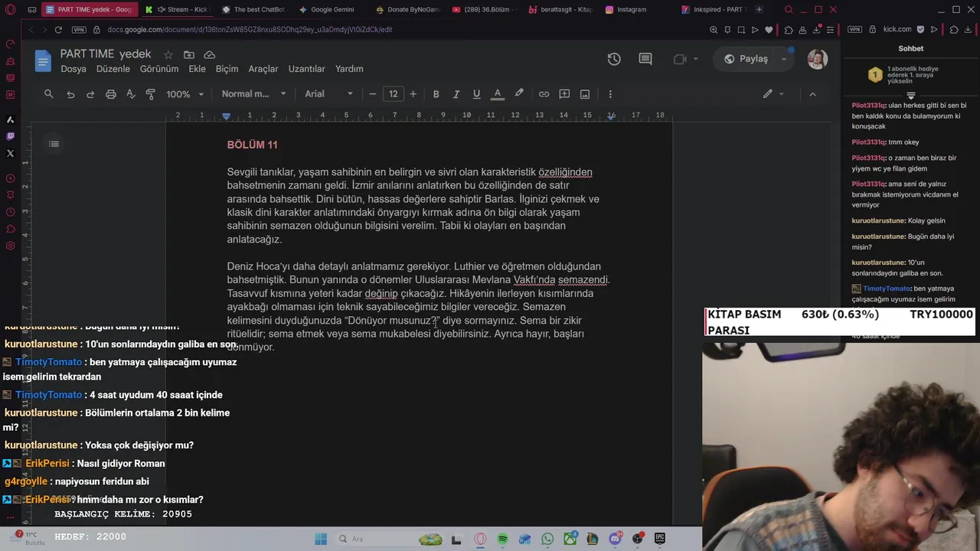Click the BÖLÜM 11 heading

(x=252, y=145)
